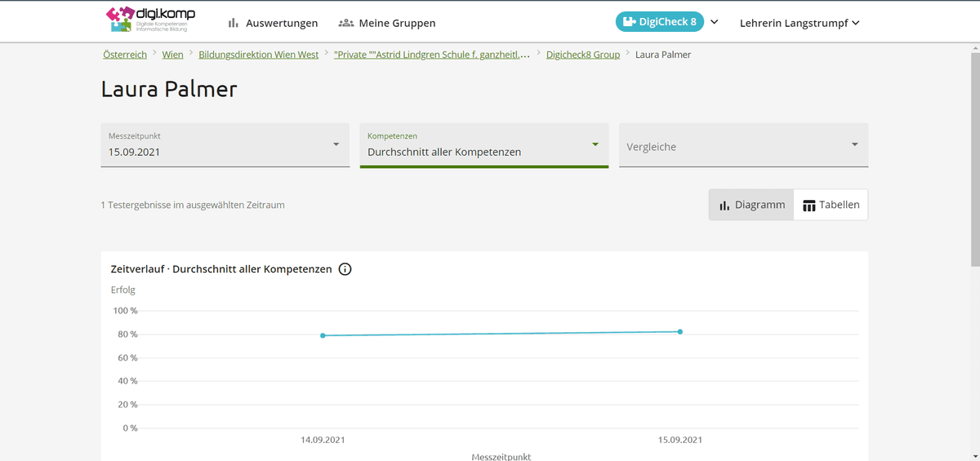The height and width of the screenshot is (461, 980).
Task: Switch to Tabellen view
Action: pyautogui.click(x=831, y=205)
